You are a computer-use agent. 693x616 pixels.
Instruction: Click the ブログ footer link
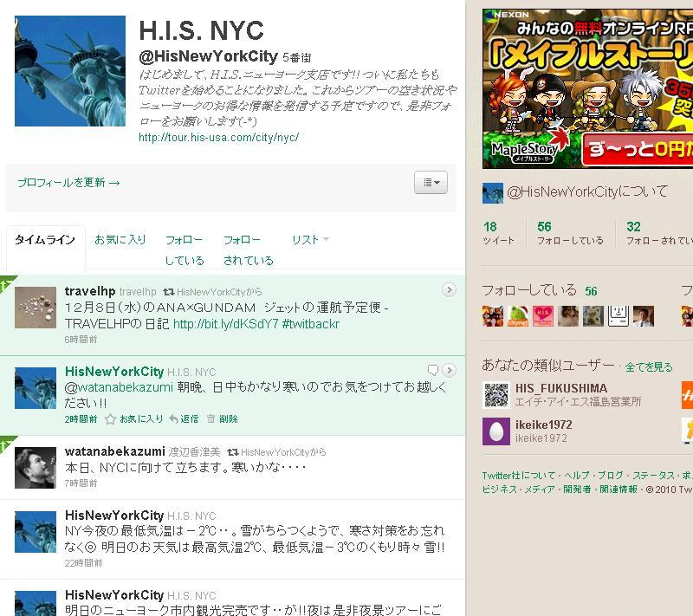(611, 476)
